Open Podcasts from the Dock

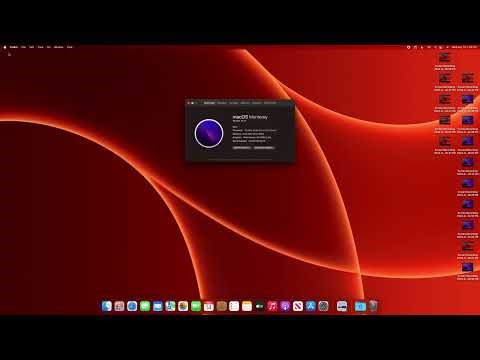(x=285, y=306)
